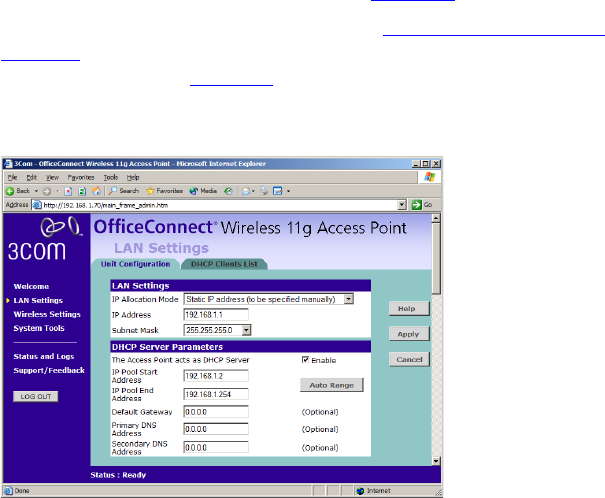The width and height of the screenshot is (605, 498).
Task: Open the Subnet Mask dropdown
Action: pos(246,330)
